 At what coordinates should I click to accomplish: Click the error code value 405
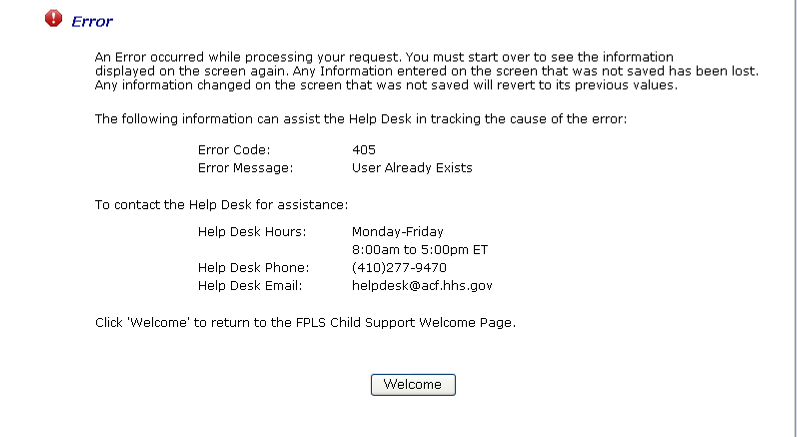coord(363,150)
